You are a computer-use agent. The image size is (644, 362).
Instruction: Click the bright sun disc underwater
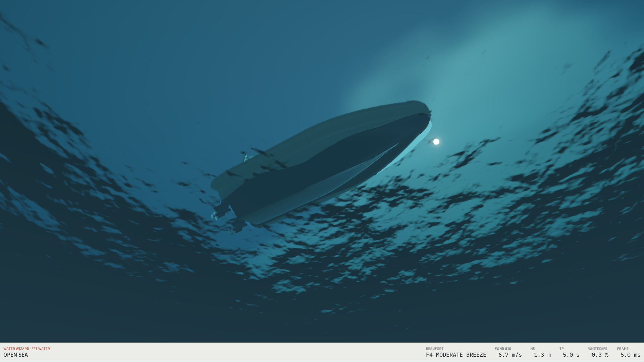436,142
